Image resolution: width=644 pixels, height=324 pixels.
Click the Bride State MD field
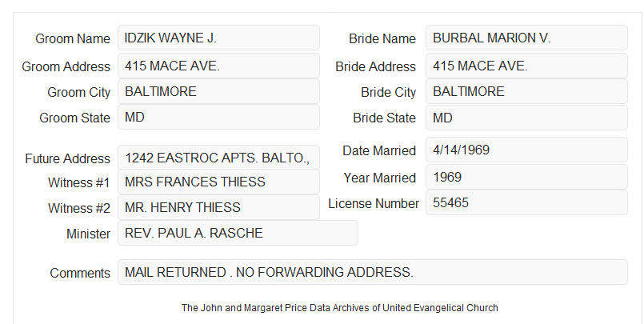coord(526,118)
